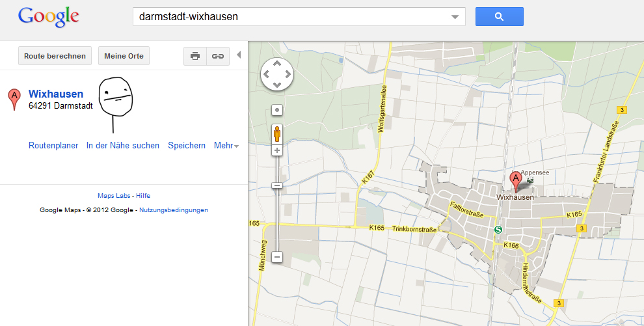Click the In der Nähe suchen link
The height and width of the screenshot is (326, 644).
[123, 145]
